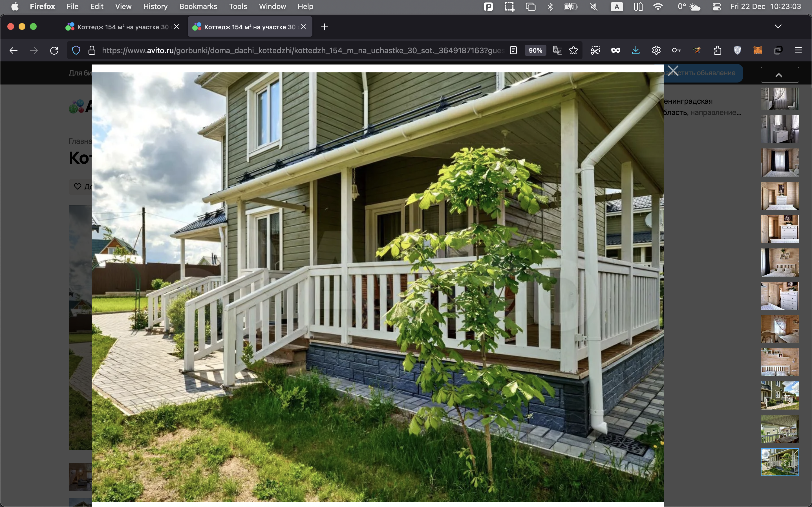Switch to first Коттедж 154 м² tab
812x507 pixels.
[122, 27]
